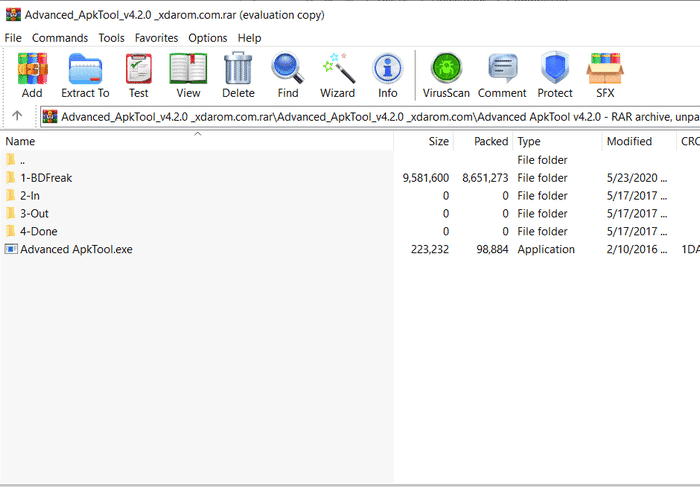Go up one level arrow
The height and width of the screenshot is (487, 700).
pos(17,116)
